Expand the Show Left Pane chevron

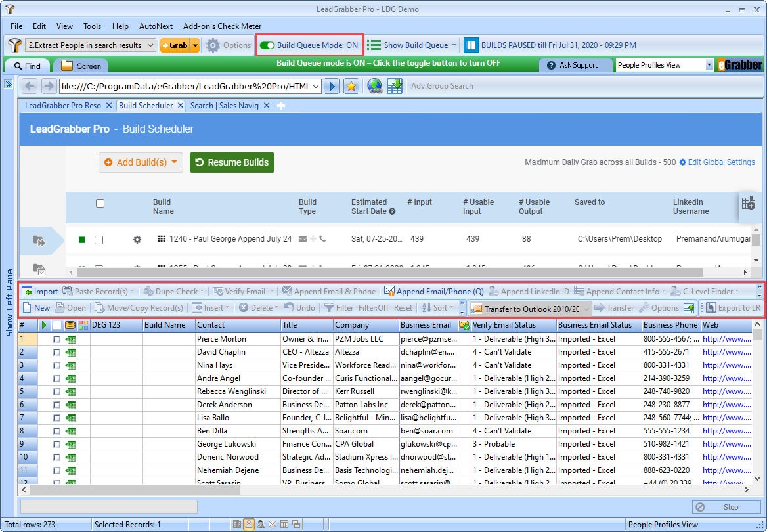tap(9, 84)
